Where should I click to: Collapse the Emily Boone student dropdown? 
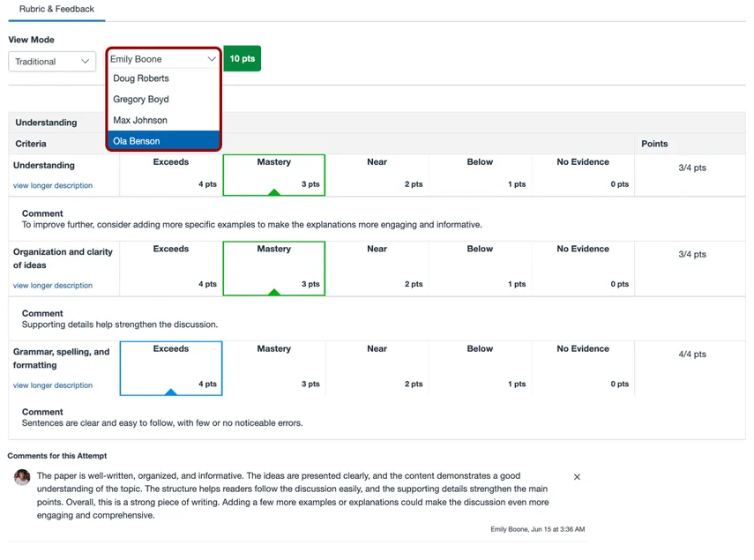[x=163, y=59]
